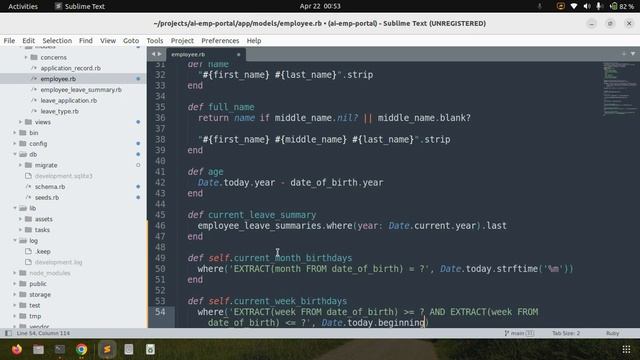Expand the node_modules folder arrow

[x=15, y=273]
